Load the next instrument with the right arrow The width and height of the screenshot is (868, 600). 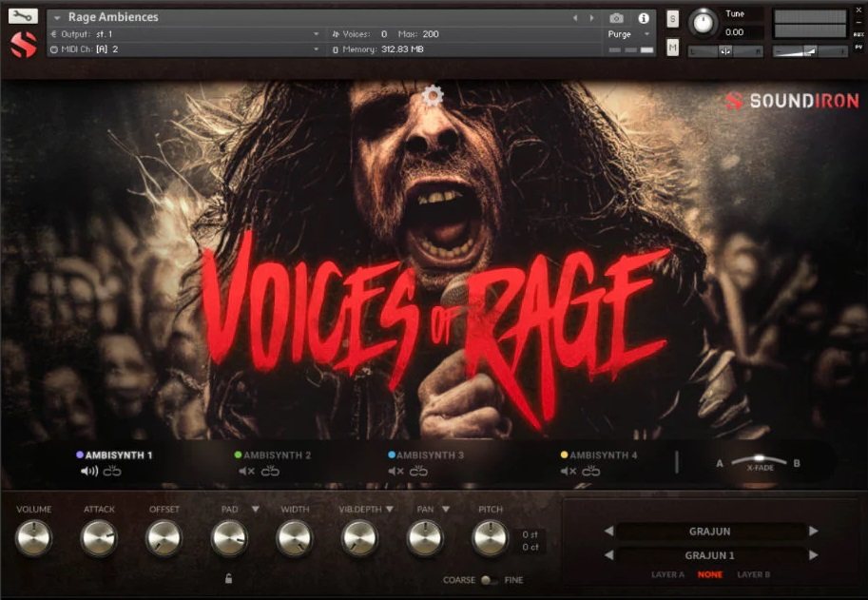(591, 18)
